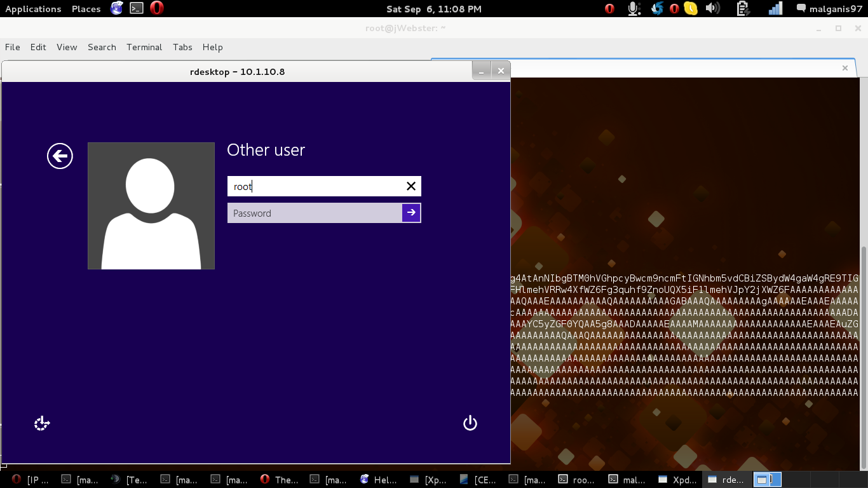
Task: Open the Edit menu in the terminal
Action: coord(38,47)
